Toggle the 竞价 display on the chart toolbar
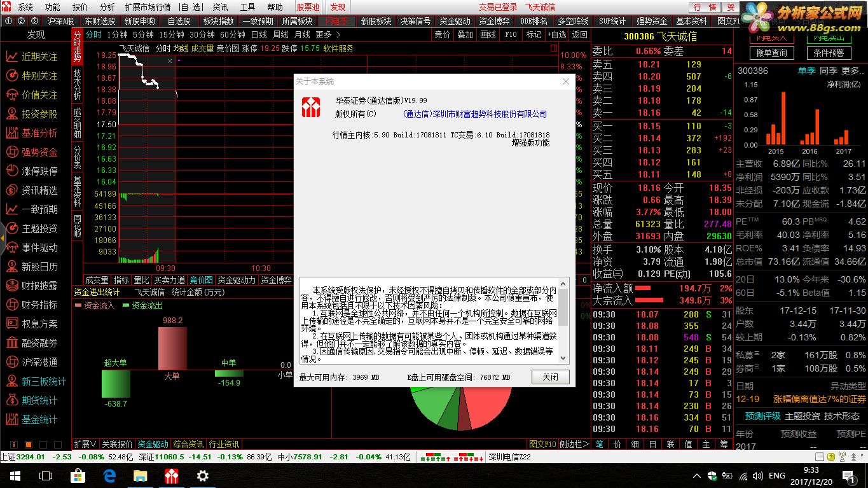868x488 pixels. [442, 34]
